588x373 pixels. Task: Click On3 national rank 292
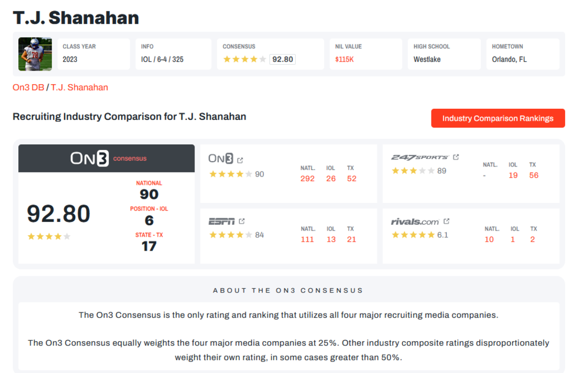308,178
